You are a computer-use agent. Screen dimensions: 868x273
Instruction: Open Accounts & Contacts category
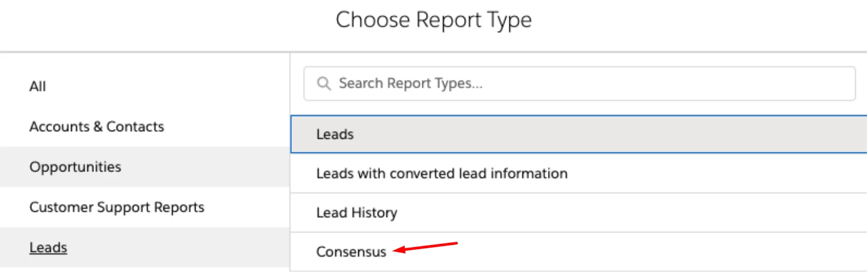(x=96, y=127)
